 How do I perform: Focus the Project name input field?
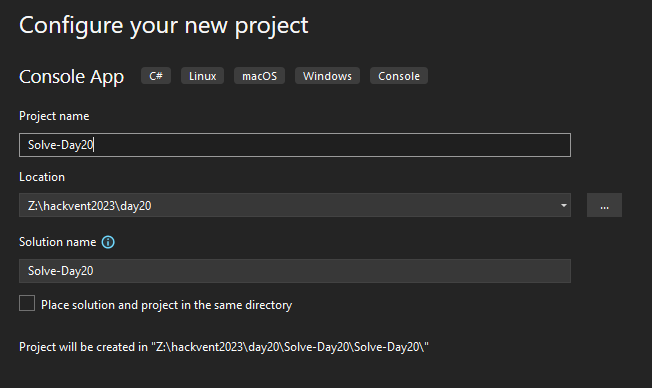295,145
